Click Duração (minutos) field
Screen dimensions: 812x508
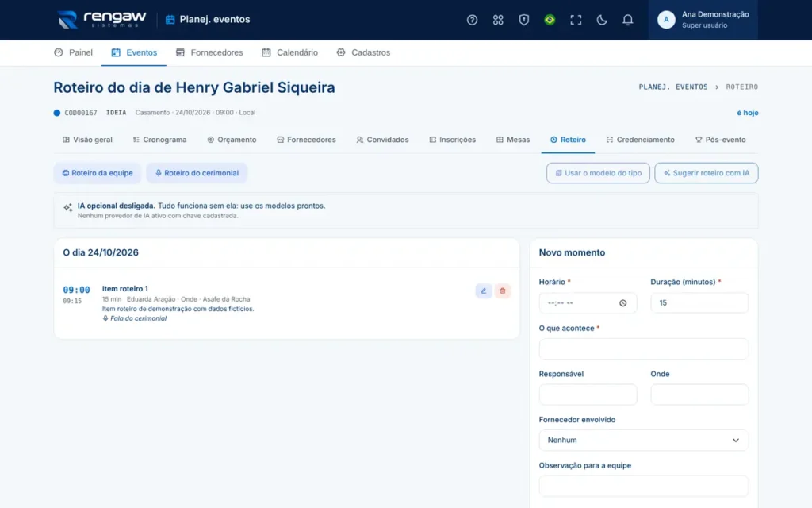pyautogui.click(x=699, y=302)
